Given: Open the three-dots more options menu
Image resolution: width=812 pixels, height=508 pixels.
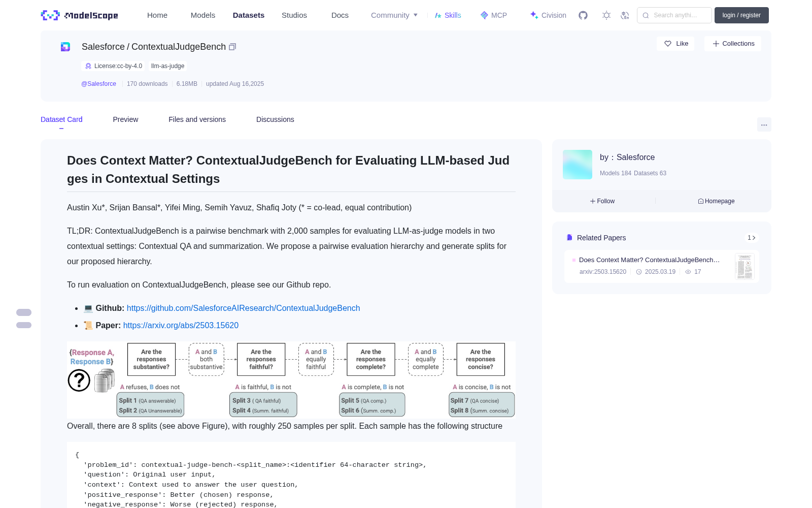Looking at the screenshot, I should (x=764, y=124).
